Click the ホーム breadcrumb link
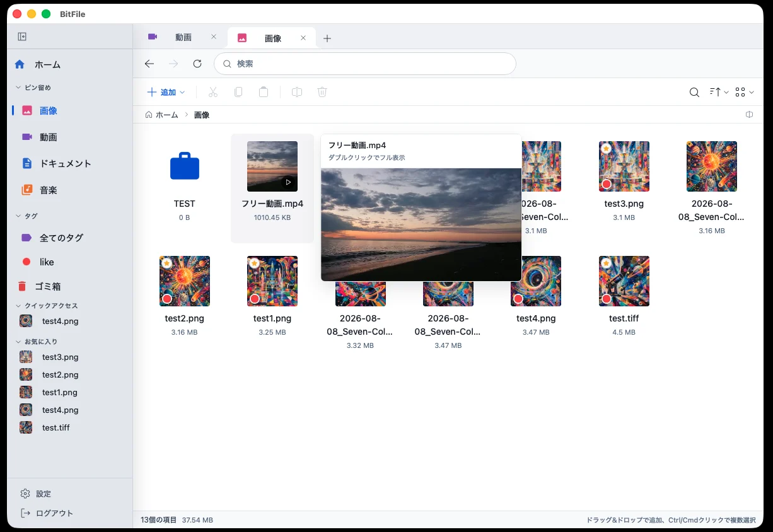The height and width of the screenshot is (532, 773). pos(167,115)
